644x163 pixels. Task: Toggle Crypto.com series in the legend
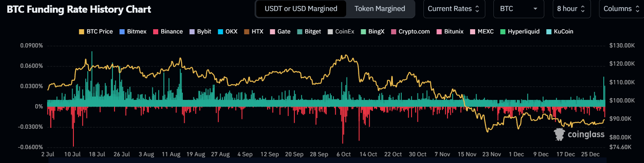(x=411, y=31)
